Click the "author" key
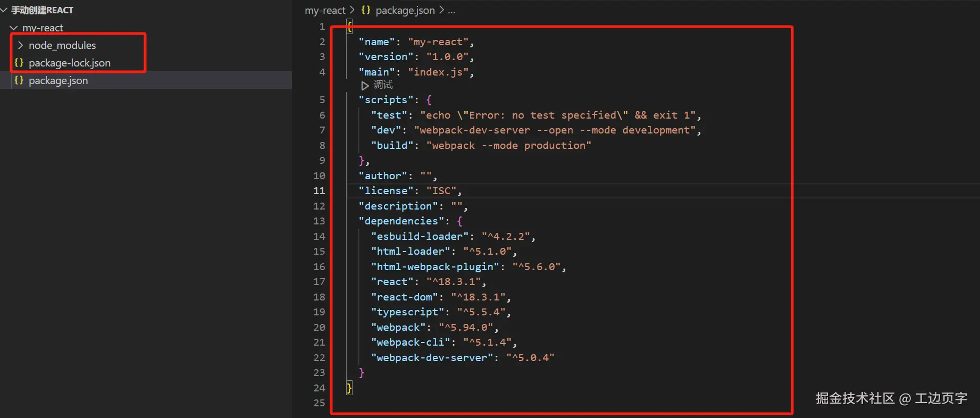Screen dimensions: 980x418 [x=383, y=176]
